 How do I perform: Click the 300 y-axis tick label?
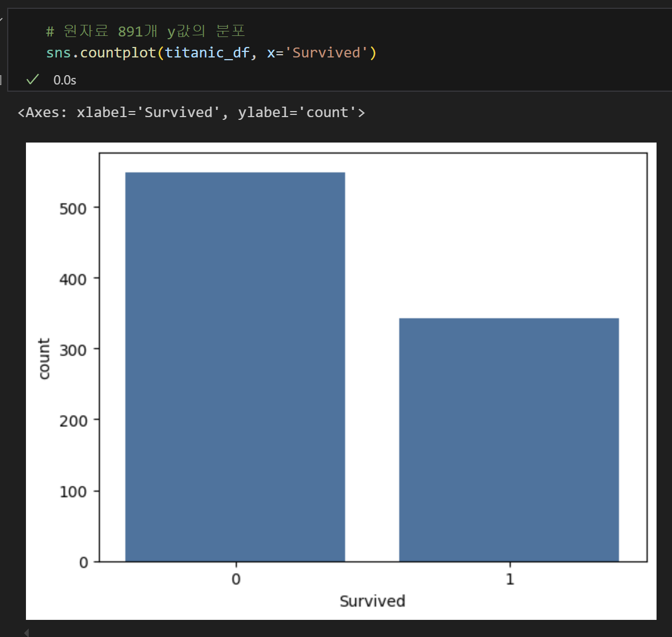pos(73,350)
